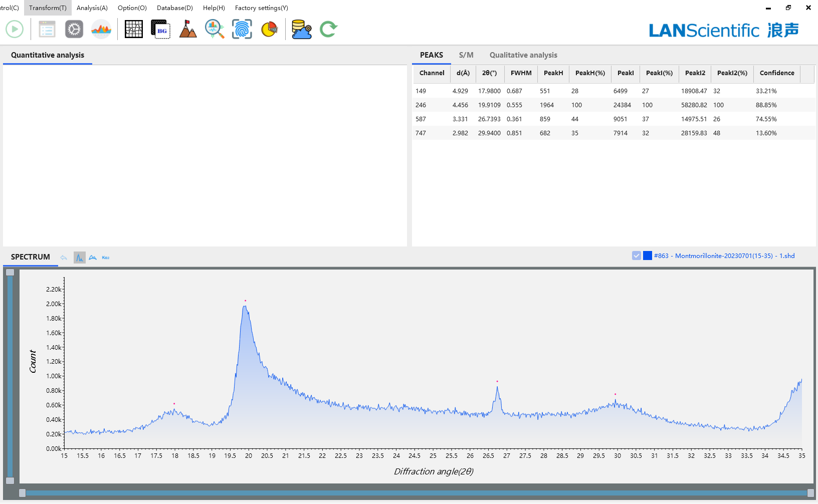Run peak search with the mountain flag icon
This screenshot has width=818, height=504.
[x=187, y=29]
